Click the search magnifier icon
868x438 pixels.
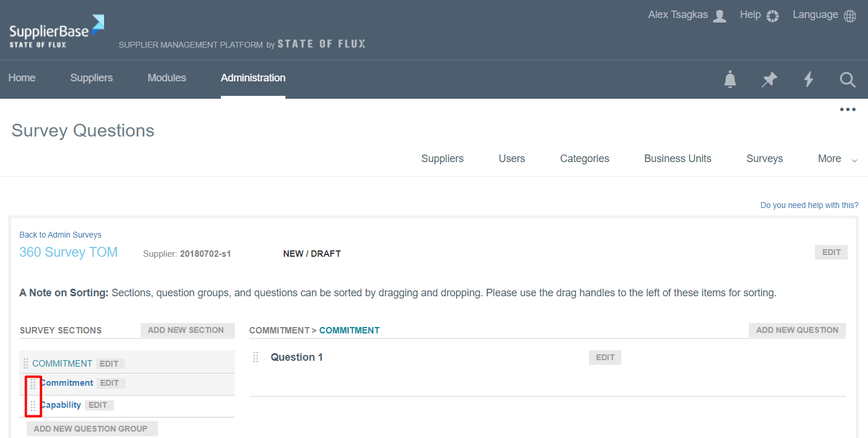point(848,79)
